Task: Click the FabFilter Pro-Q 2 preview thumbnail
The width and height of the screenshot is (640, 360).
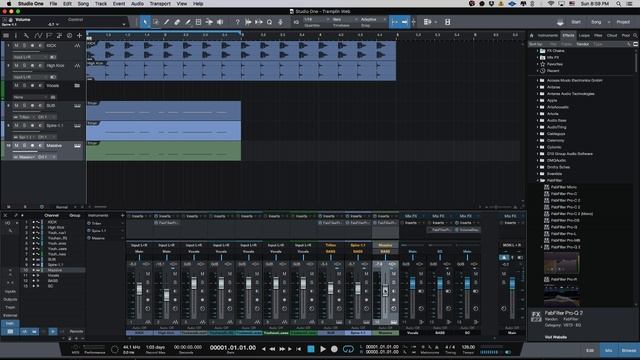Action: (561, 263)
